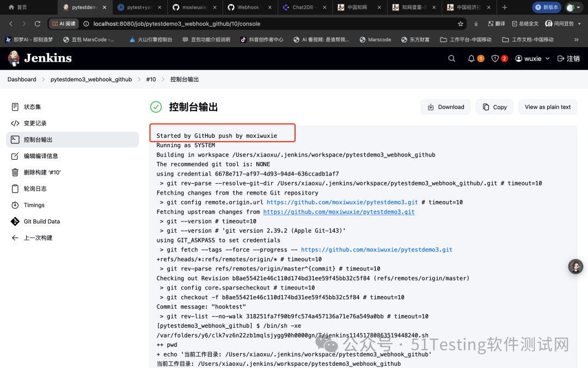Click View as plain text

tap(548, 107)
